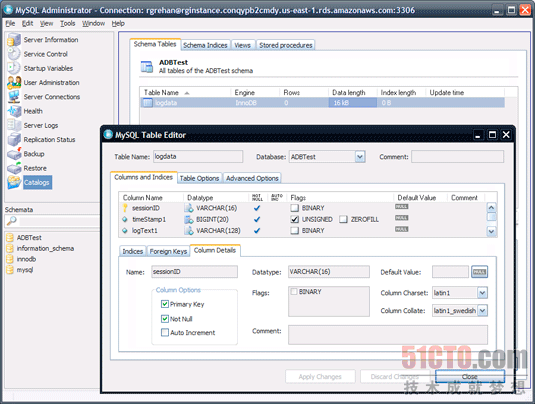Enable the Auto Increment checkbox
Screen dimensions: 535x404
(x=165, y=332)
